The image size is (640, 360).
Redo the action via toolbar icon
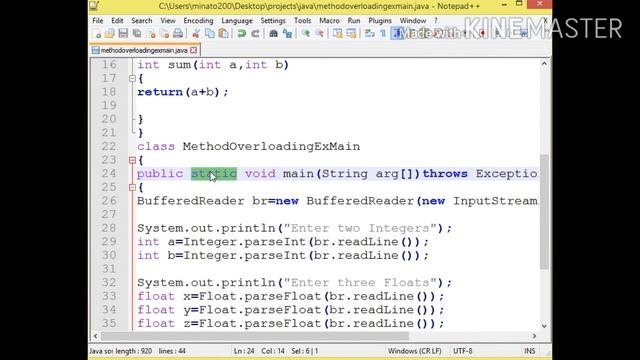[x=256, y=34]
